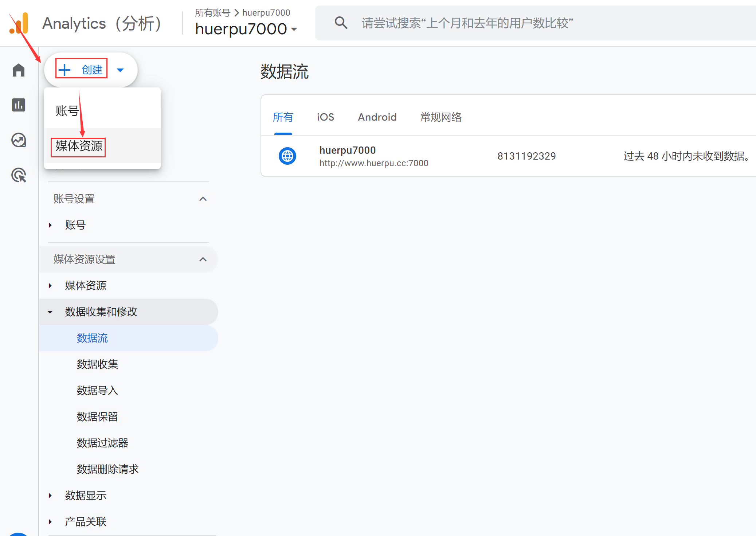
Task: Switch to the iOS tab
Action: pyautogui.click(x=325, y=117)
